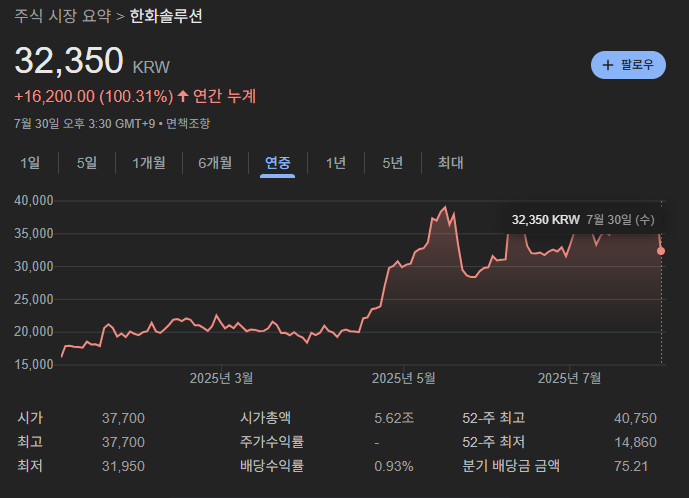Click the 32,350 current price
The image size is (689, 498).
point(69,60)
